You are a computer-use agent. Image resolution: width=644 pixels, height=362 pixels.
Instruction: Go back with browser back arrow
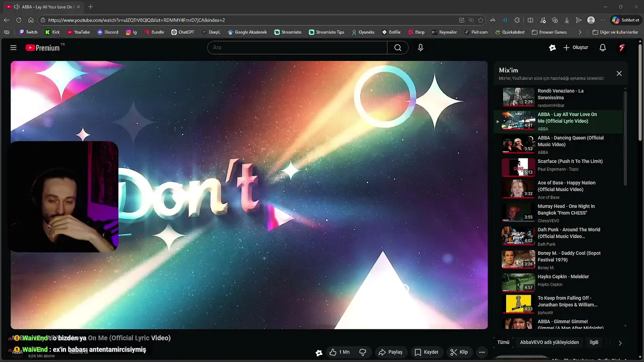7,20
